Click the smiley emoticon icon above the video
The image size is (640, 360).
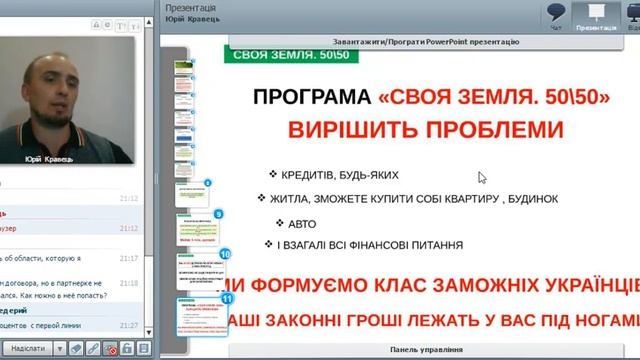click(x=107, y=25)
